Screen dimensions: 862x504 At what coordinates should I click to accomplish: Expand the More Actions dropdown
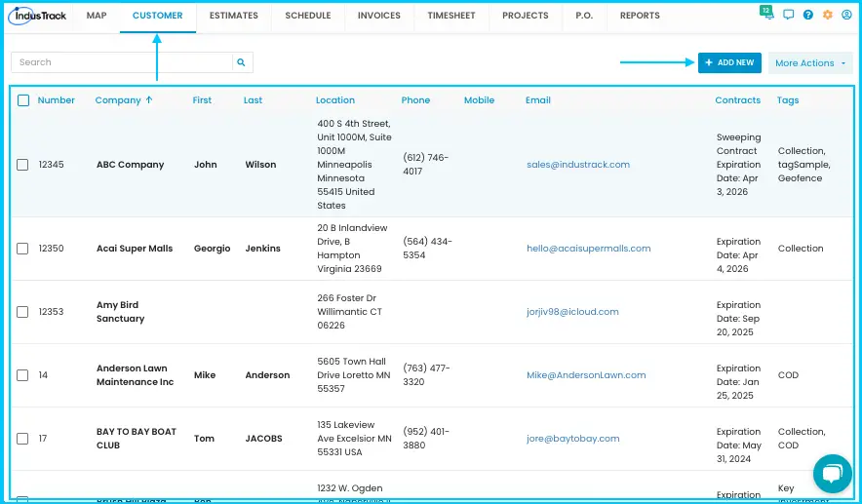[x=810, y=62]
